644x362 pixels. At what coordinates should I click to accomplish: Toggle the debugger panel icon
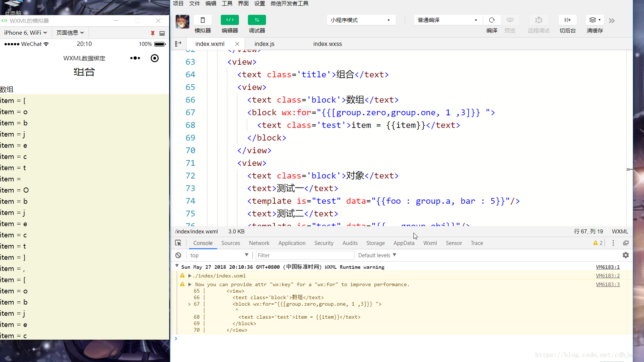click(257, 20)
